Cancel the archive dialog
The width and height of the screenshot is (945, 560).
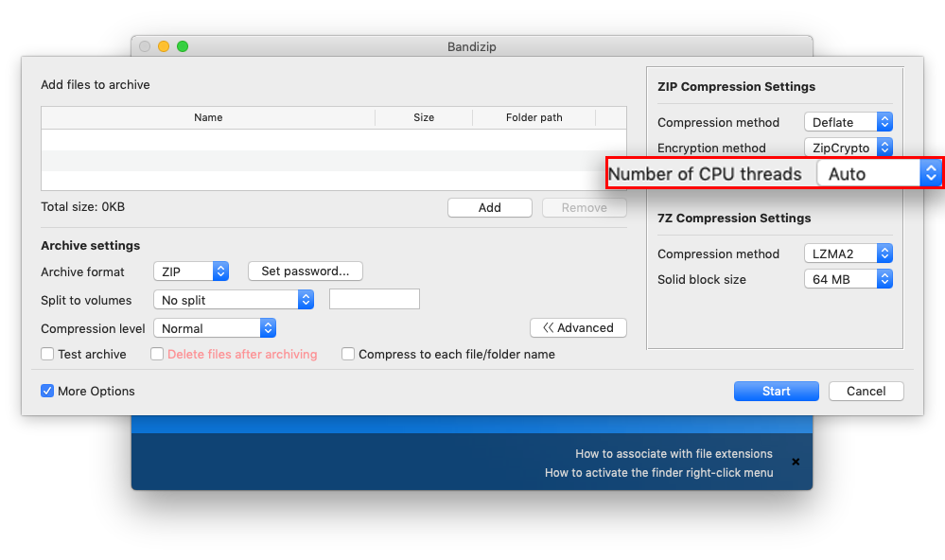(866, 392)
